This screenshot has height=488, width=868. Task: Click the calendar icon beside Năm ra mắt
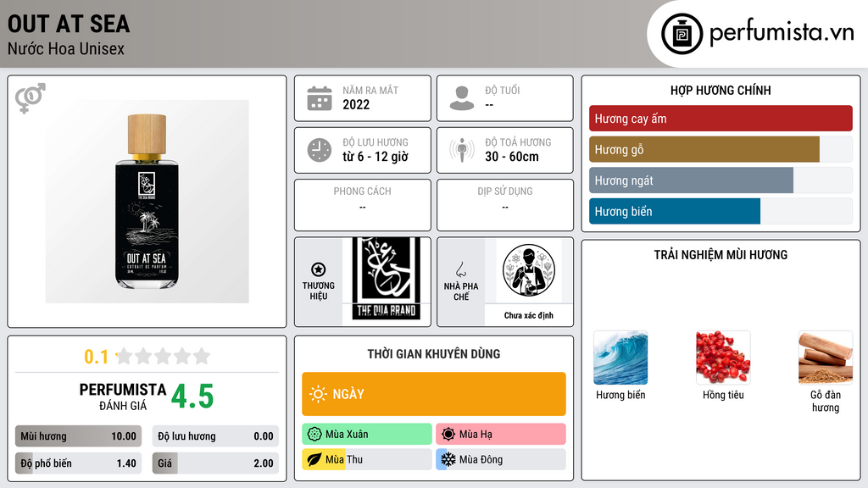coord(320,98)
